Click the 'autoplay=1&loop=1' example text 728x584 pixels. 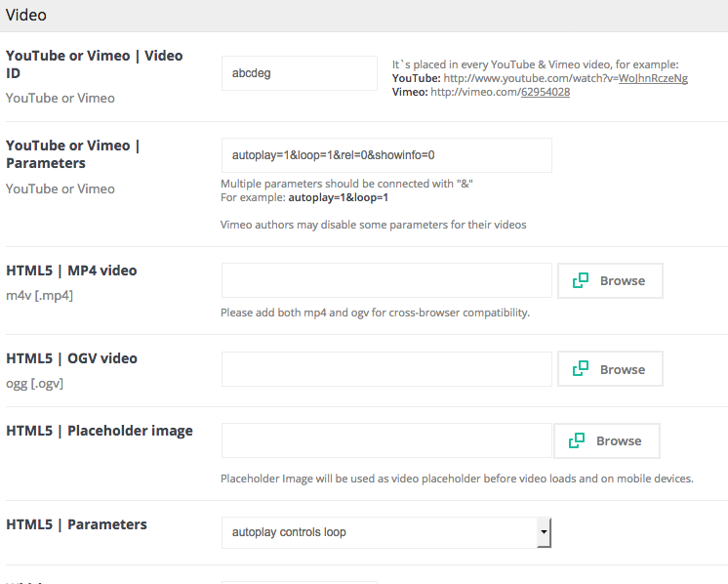(x=338, y=197)
